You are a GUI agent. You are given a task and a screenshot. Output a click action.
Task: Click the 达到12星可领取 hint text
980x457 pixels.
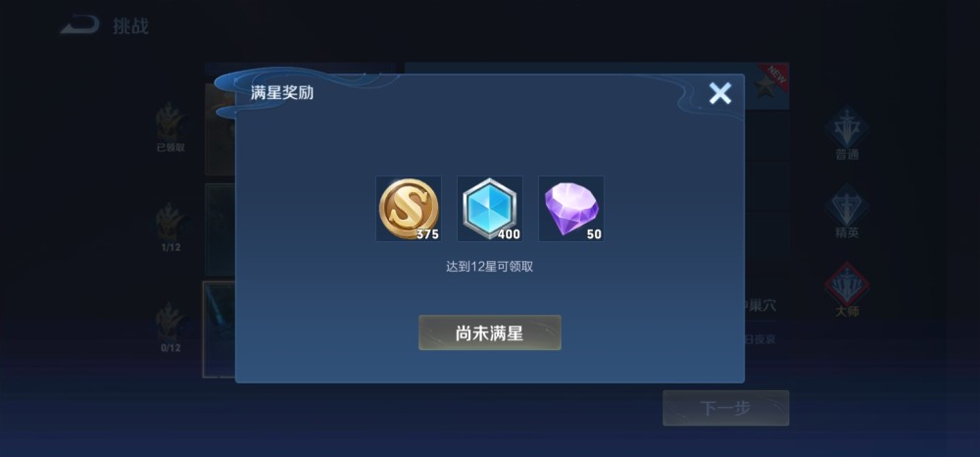(489, 267)
